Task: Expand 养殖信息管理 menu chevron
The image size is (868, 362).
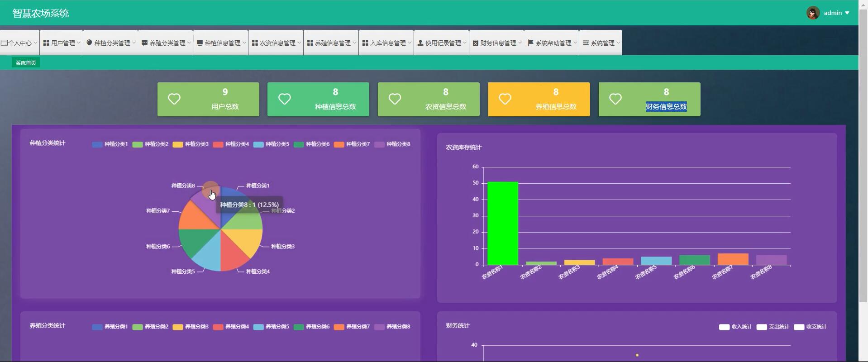Action: (355, 43)
